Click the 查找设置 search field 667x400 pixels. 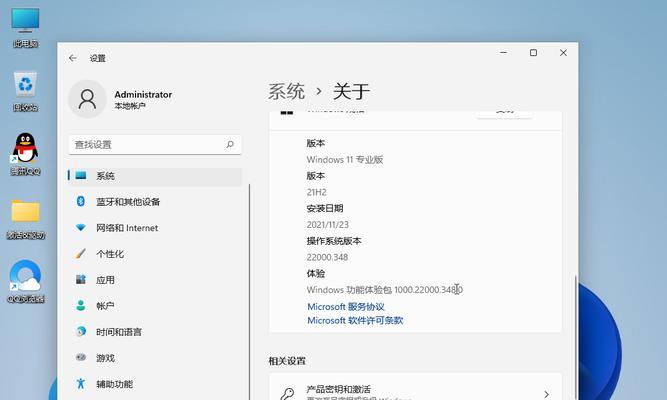point(155,145)
